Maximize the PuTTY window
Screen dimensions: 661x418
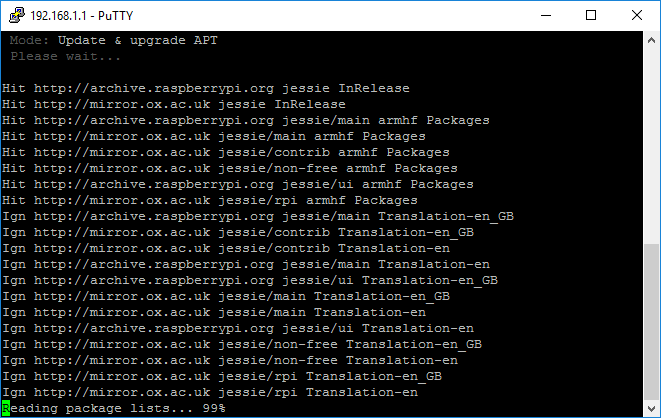[591, 16]
